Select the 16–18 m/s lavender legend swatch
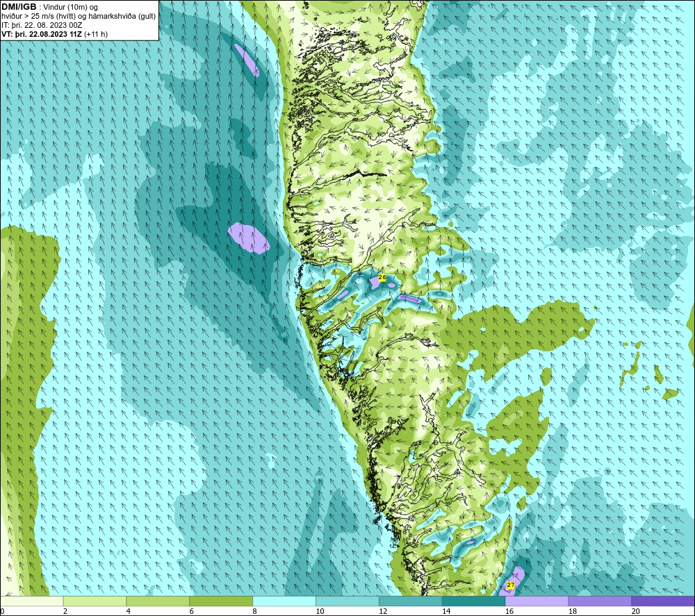The width and height of the screenshot is (695, 616). (537, 601)
